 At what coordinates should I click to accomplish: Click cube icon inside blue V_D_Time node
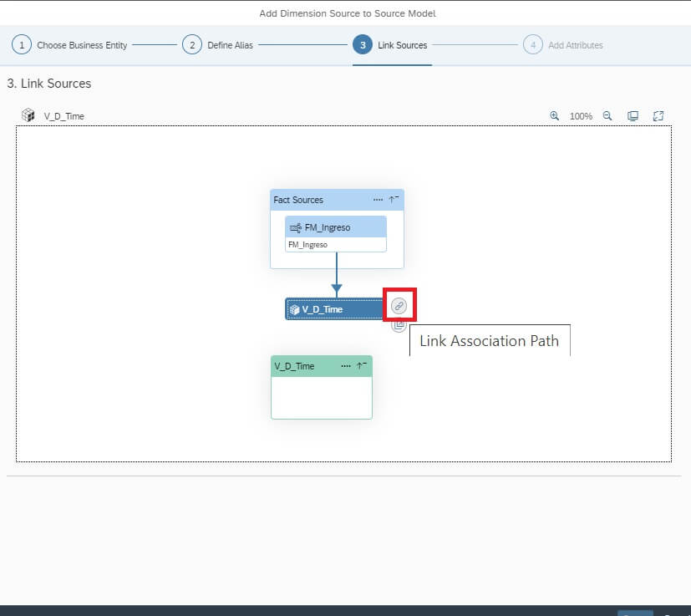coord(294,309)
